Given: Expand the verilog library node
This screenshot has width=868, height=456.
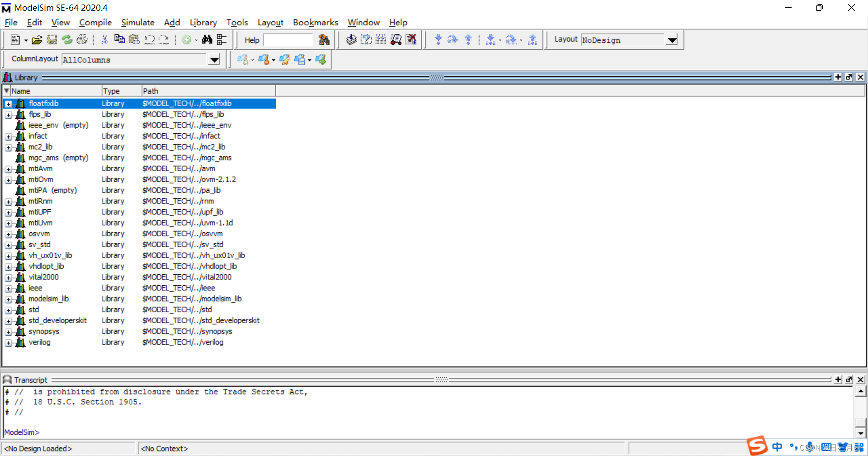Looking at the screenshot, I should pos(8,343).
